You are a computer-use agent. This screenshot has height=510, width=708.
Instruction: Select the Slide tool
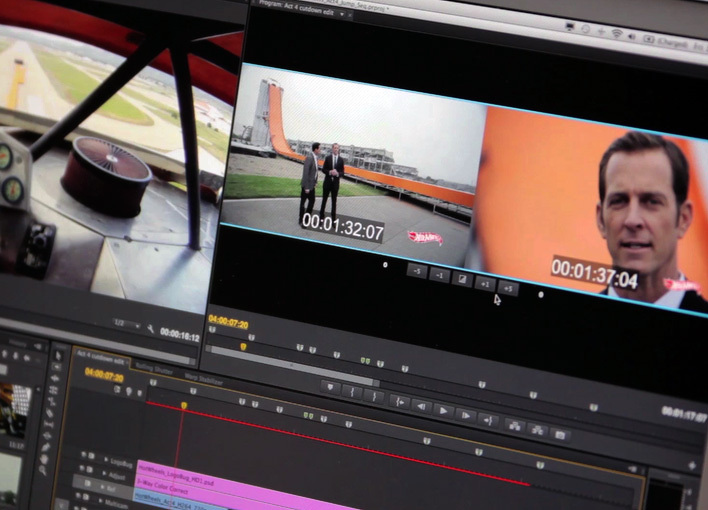pyautogui.click(x=47, y=436)
